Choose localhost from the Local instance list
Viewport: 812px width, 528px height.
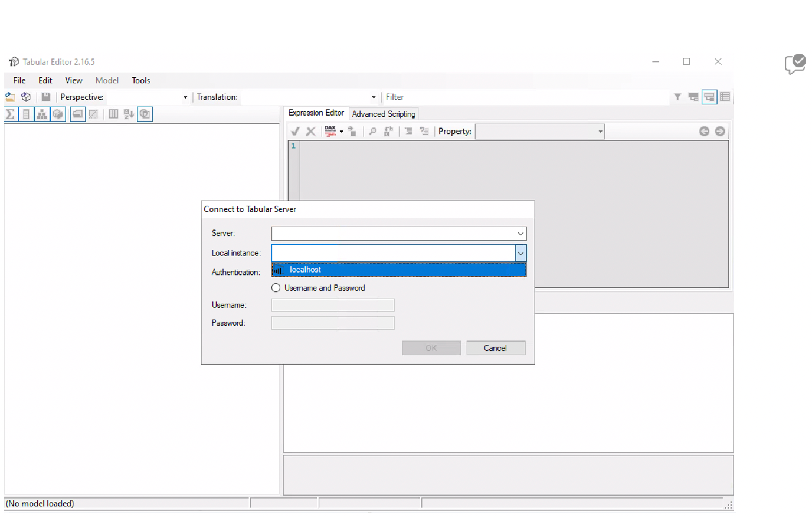(x=399, y=270)
